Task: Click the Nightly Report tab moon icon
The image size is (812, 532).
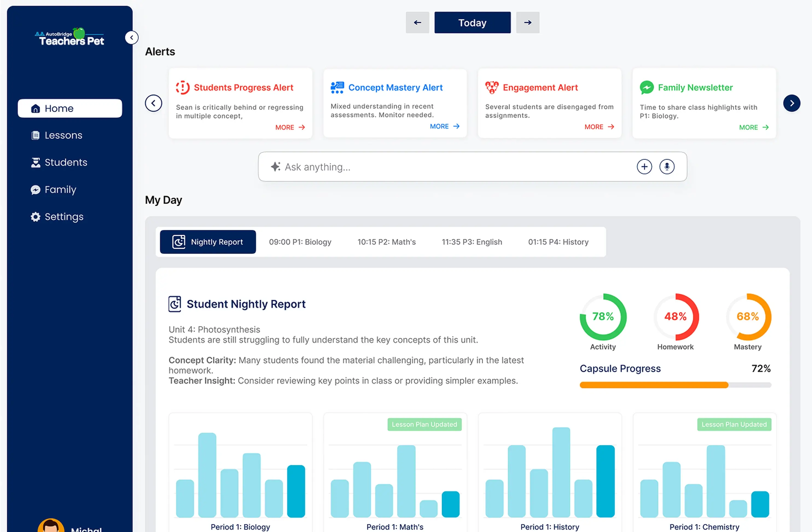Action: coord(179,242)
